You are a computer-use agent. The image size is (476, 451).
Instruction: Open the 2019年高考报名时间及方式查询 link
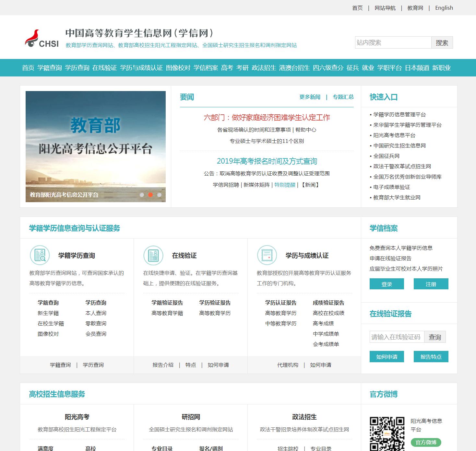(267, 161)
